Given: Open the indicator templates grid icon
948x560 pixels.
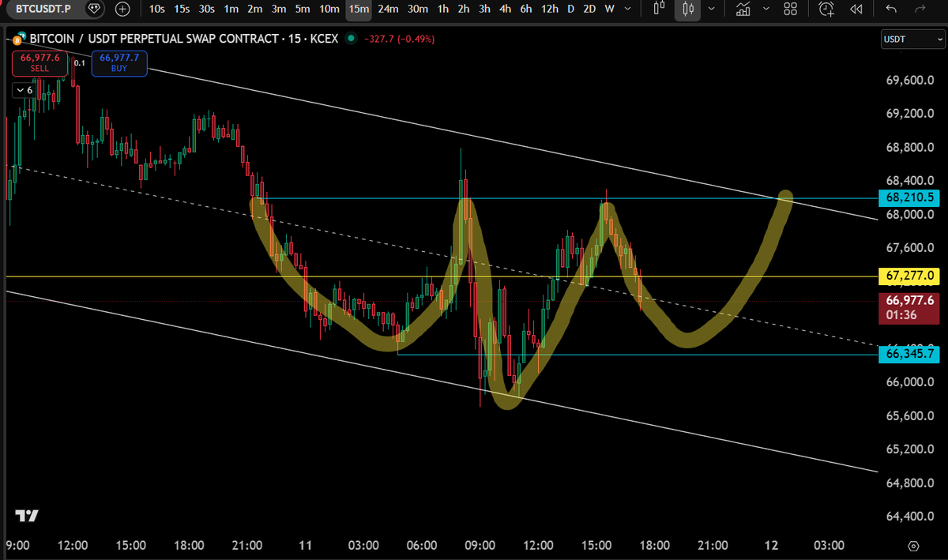Looking at the screenshot, I should click(x=790, y=9).
